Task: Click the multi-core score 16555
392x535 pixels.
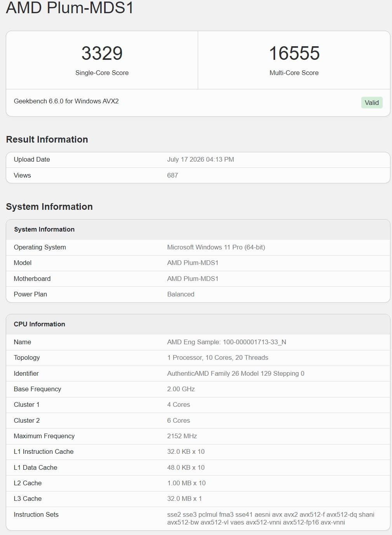Action: 294,53
